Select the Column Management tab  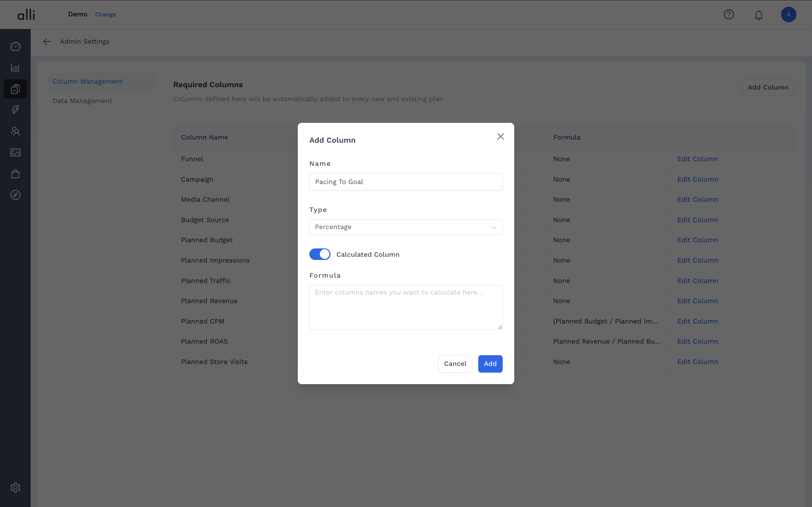(x=88, y=82)
